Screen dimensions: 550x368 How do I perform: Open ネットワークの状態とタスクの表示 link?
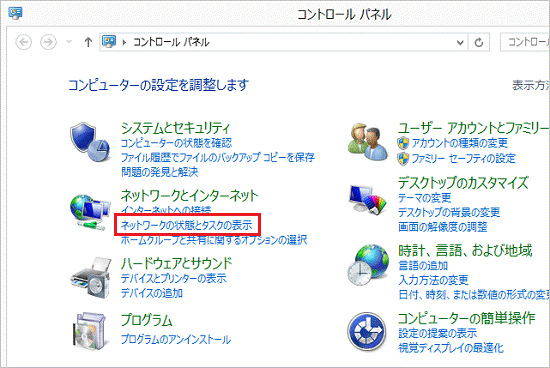pos(187,225)
